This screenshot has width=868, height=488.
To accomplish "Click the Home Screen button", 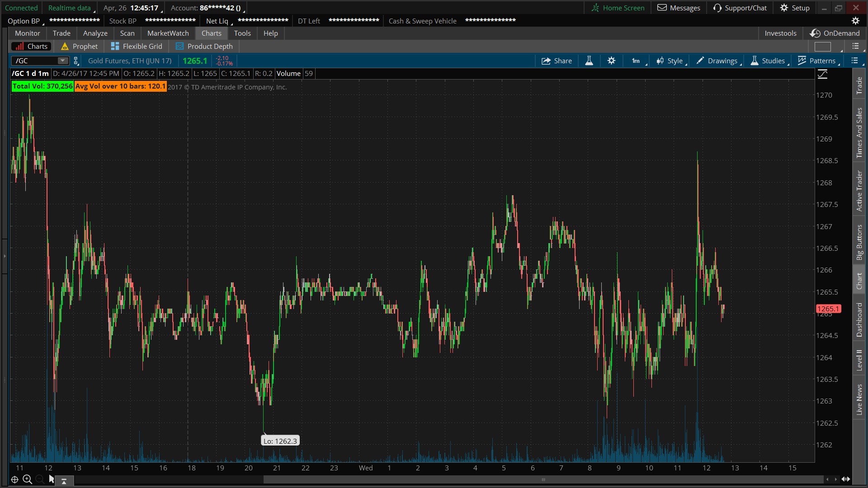I will point(618,8).
